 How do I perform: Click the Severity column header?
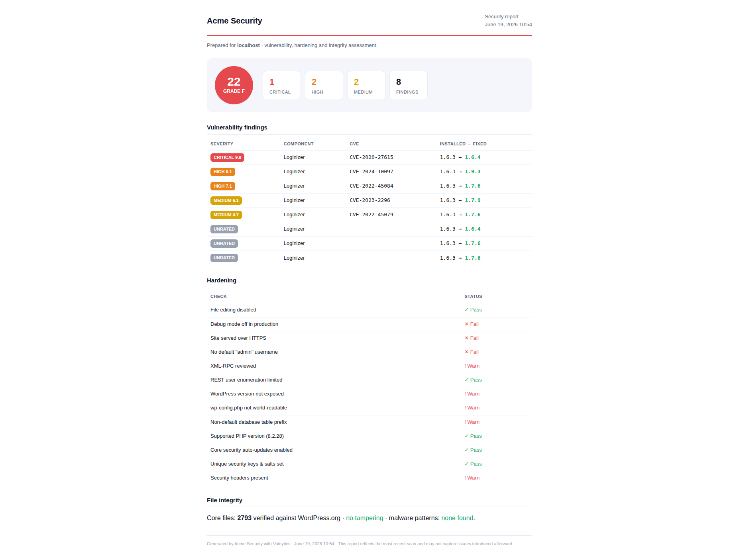(x=222, y=144)
